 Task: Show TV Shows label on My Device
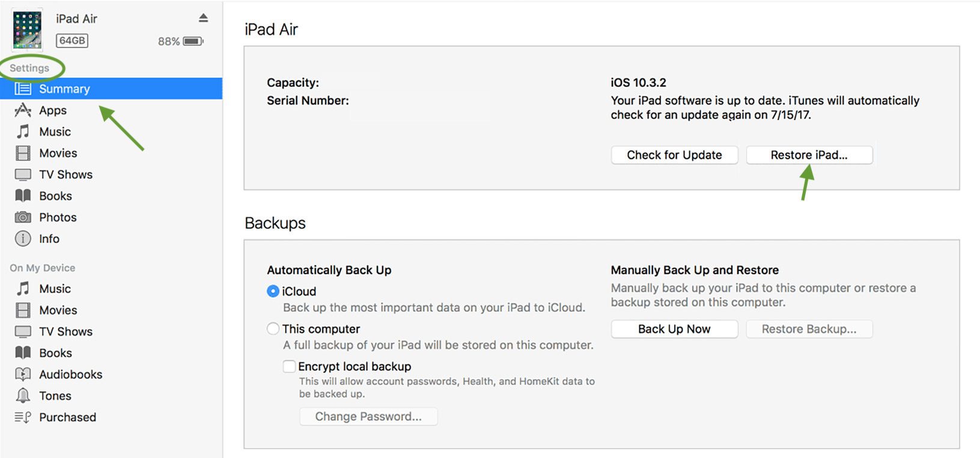click(x=65, y=332)
